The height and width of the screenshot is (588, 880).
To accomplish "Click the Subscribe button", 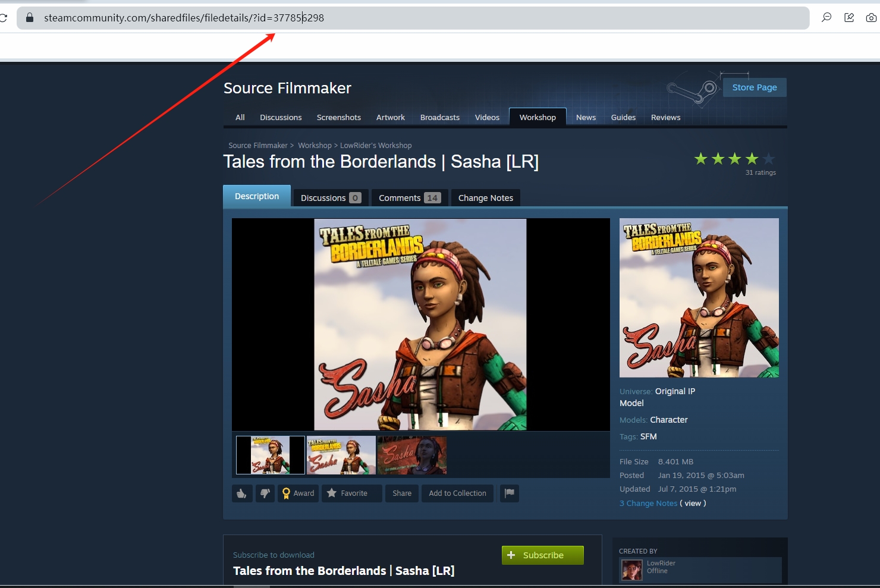I will point(542,555).
